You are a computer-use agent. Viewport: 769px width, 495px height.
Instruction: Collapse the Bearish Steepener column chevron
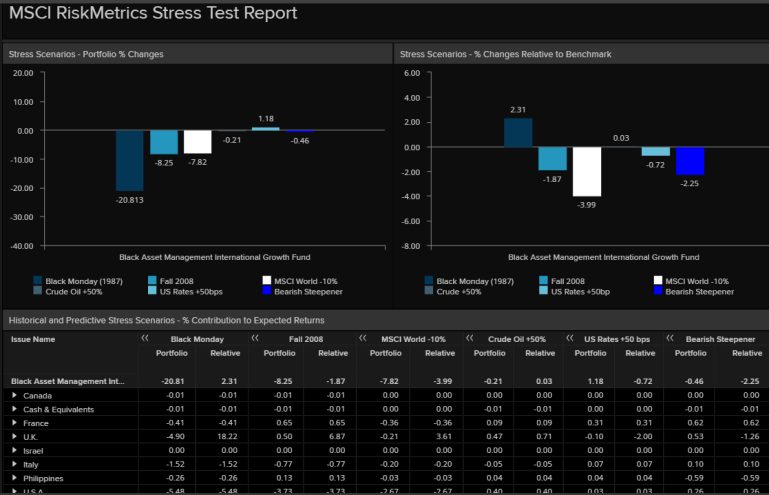point(670,338)
